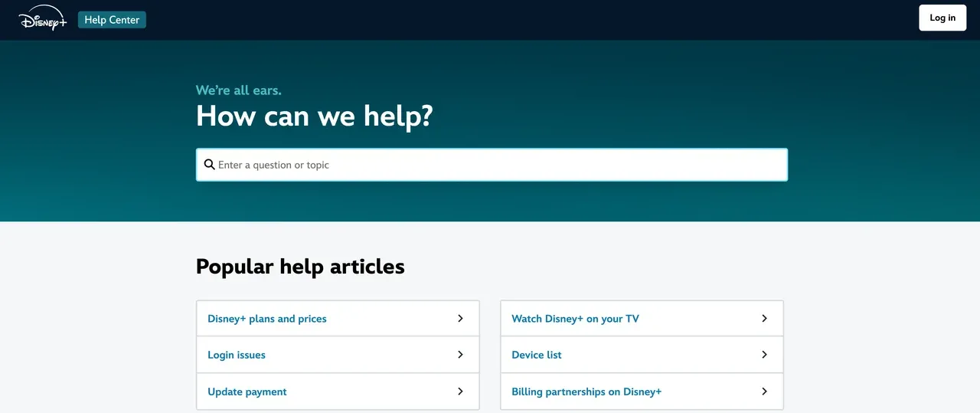
Task: Open the Device list article
Action: click(x=642, y=355)
